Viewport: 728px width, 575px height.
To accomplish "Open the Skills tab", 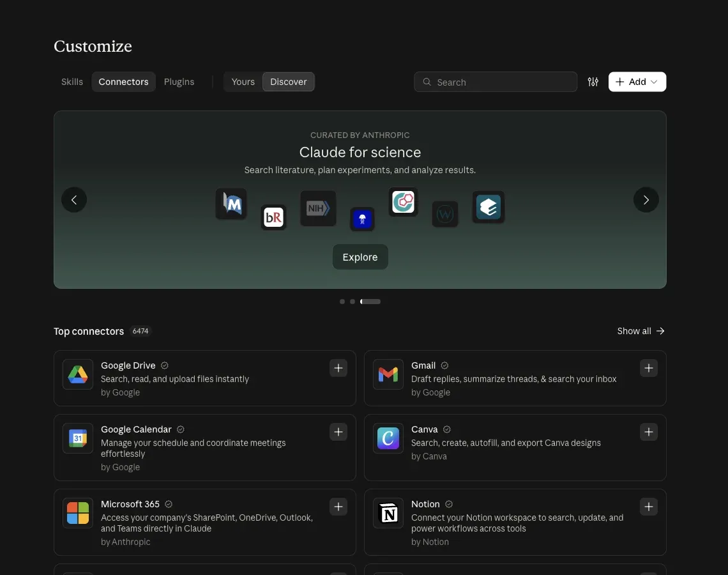I will click(x=72, y=82).
